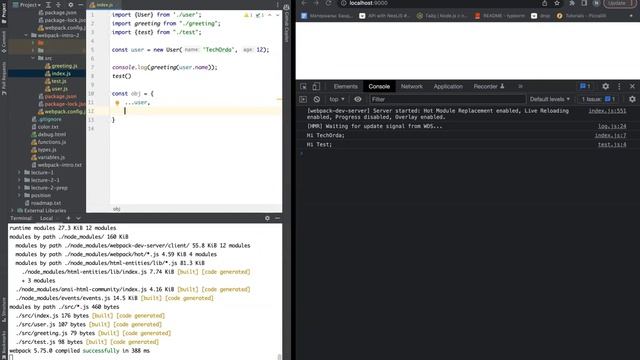The width and height of the screenshot is (640, 360).
Task: Switch to the Application DevTools tab
Action: coord(448,87)
